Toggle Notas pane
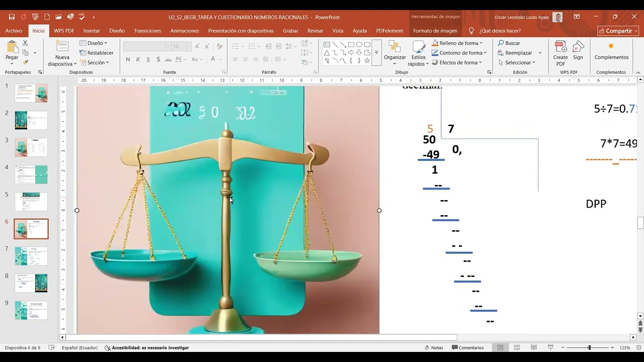The height and width of the screenshot is (362, 644). tap(434, 347)
